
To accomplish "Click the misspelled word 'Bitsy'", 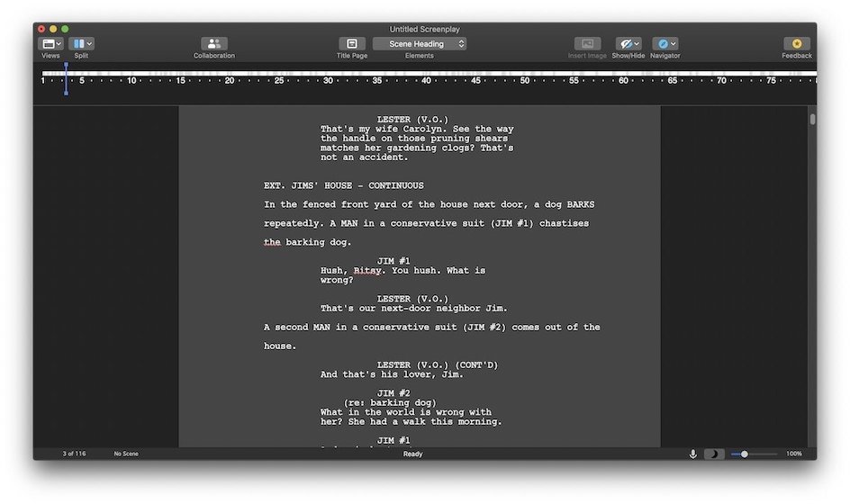I will tap(367, 270).
